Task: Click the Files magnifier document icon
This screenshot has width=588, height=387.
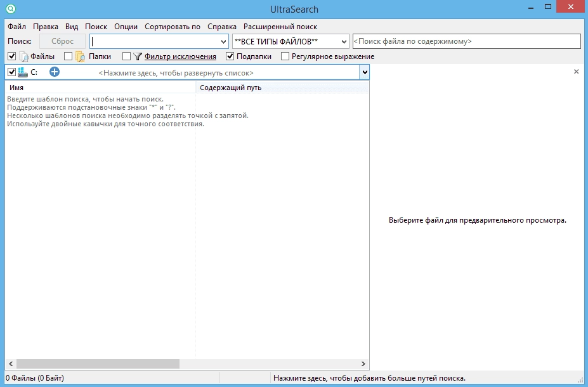Action: point(23,56)
